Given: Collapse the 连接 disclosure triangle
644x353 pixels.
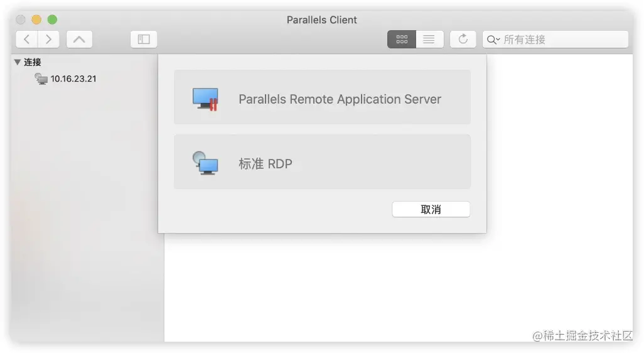Looking at the screenshot, I should pos(17,62).
